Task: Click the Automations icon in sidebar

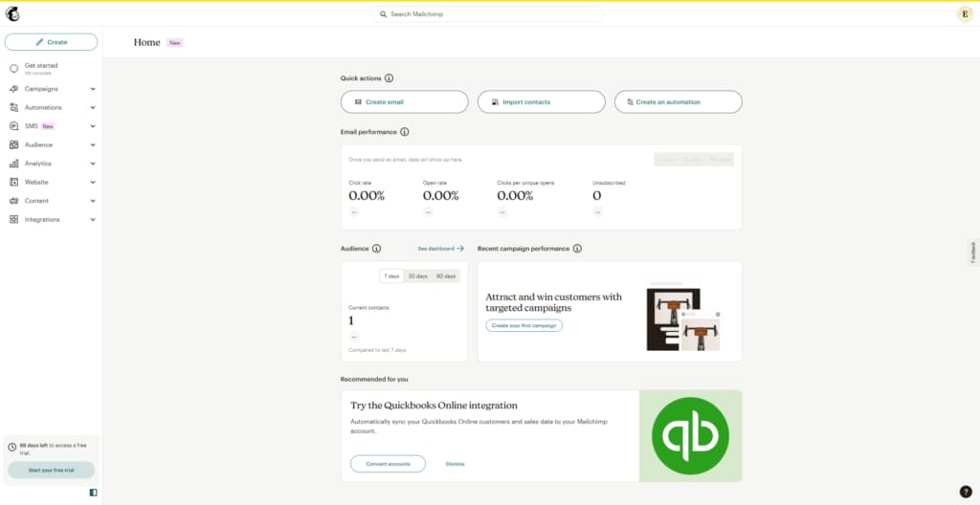Action: click(x=13, y=107)
